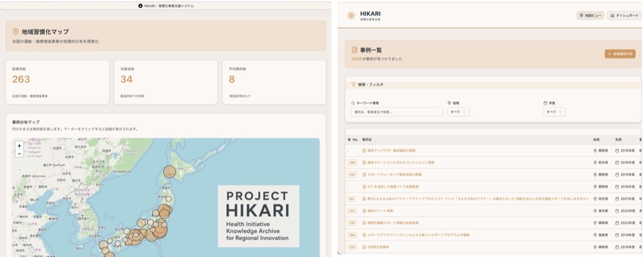The width and height of the screenshot is (644, 257).
Task: Click location pin in the 埼玉県 row
Action: (595, 198)
